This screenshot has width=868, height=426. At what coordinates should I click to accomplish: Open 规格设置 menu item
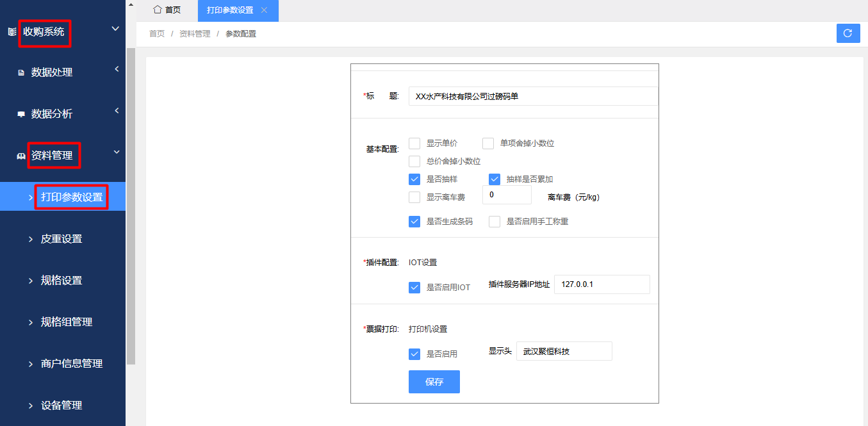pos(63,281)
